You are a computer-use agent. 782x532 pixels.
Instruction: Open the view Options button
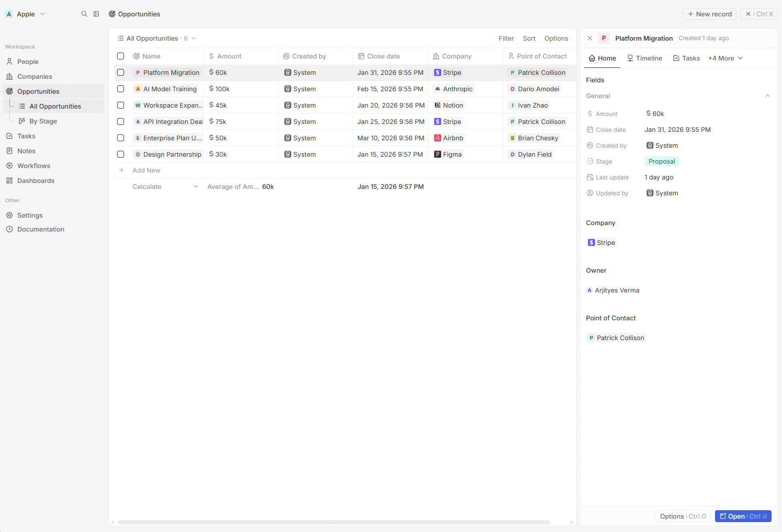pyautogui.click(x=556, y=38)
